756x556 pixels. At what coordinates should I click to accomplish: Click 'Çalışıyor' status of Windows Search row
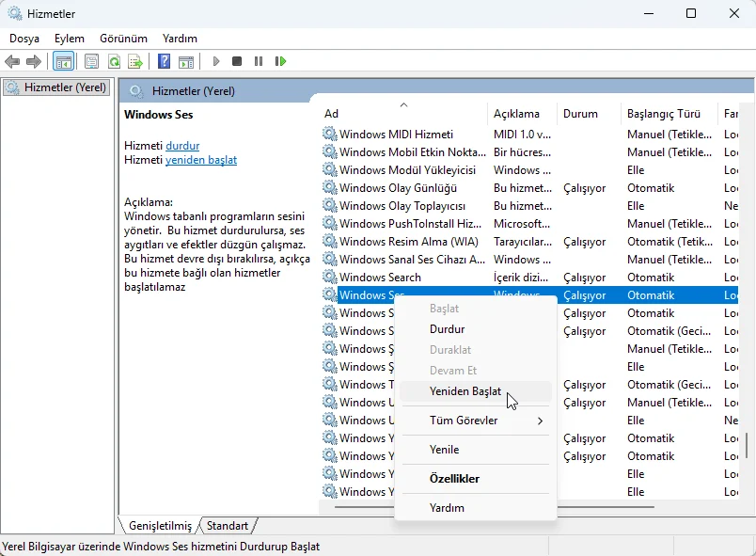pyautogui.click(x=584, y=278)
